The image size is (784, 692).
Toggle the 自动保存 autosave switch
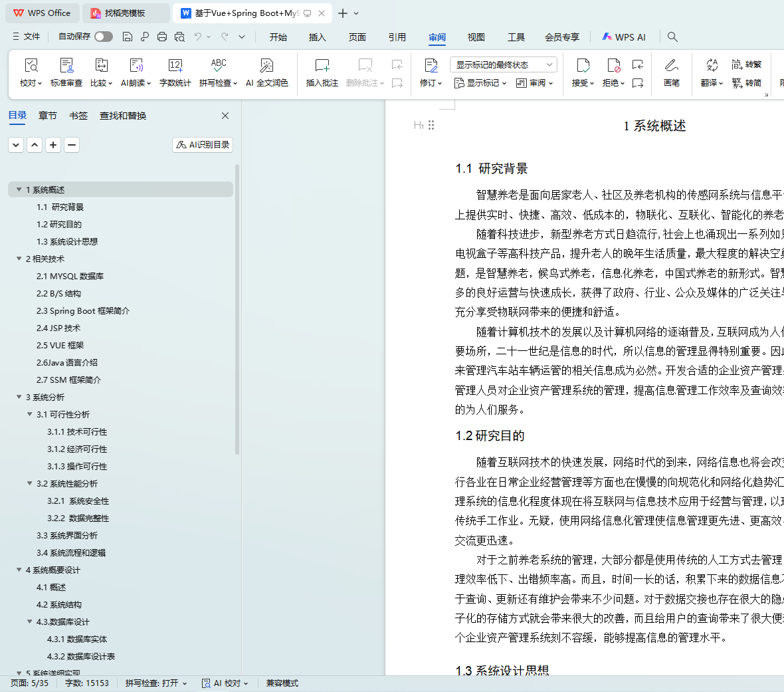pos(104,37)
